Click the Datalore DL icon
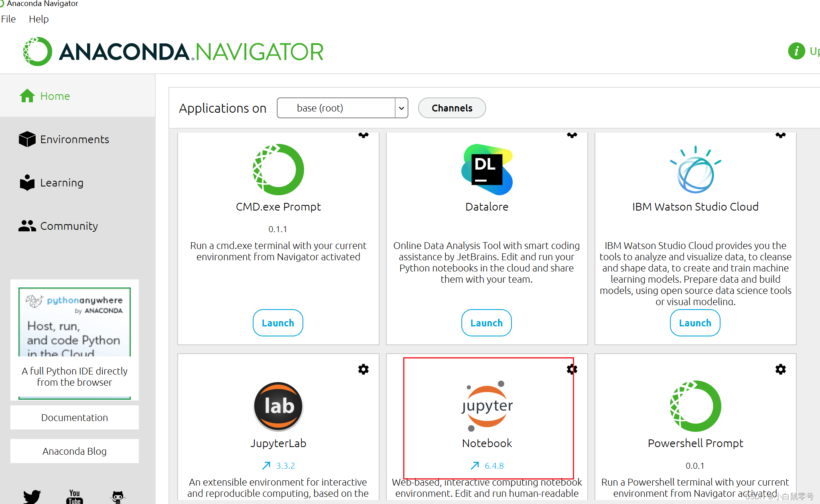This screenshot has height=504, width=820. pyautogui.click(x=486, y=170)
